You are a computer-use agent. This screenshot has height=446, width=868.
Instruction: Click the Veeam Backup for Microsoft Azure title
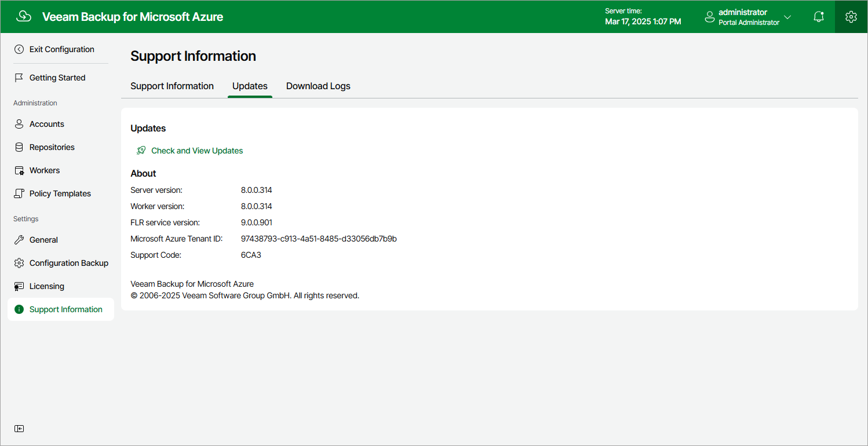click(x=133, y=17)
